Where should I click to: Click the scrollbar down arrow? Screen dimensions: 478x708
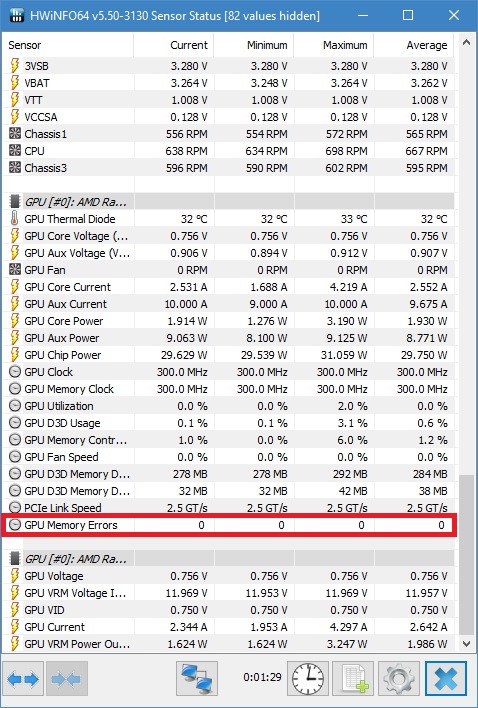466,643
